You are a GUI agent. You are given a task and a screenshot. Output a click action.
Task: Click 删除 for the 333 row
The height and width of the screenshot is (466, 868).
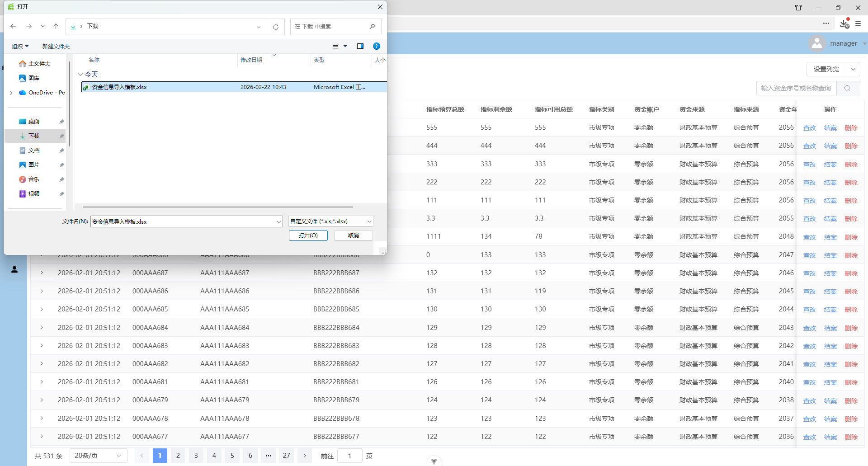851,165
